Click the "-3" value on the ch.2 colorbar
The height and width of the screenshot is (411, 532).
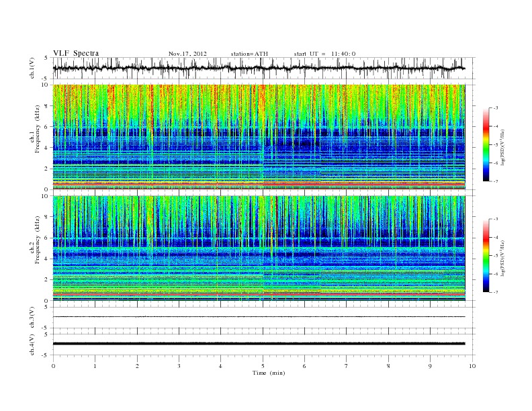(x=496, y=219)
